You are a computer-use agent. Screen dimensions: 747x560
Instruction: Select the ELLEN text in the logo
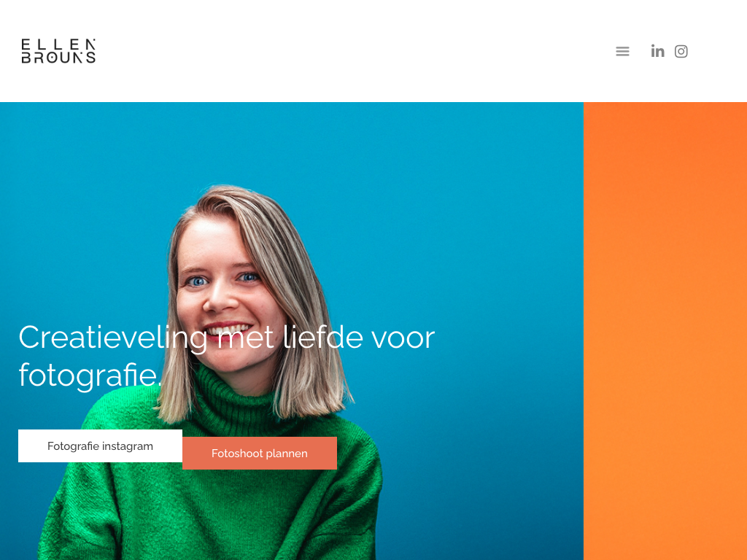click(58, 44)
